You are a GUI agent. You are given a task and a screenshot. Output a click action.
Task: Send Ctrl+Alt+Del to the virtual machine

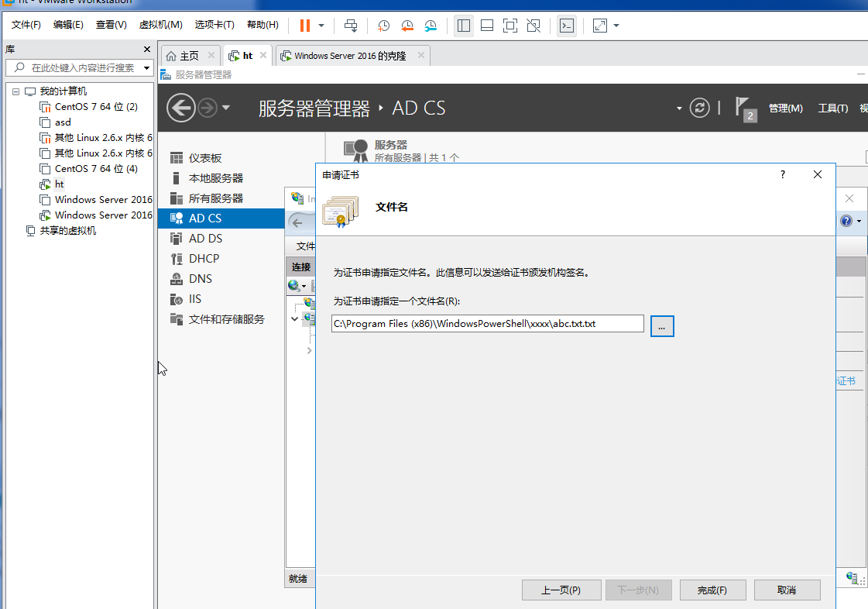click(351, 26)
